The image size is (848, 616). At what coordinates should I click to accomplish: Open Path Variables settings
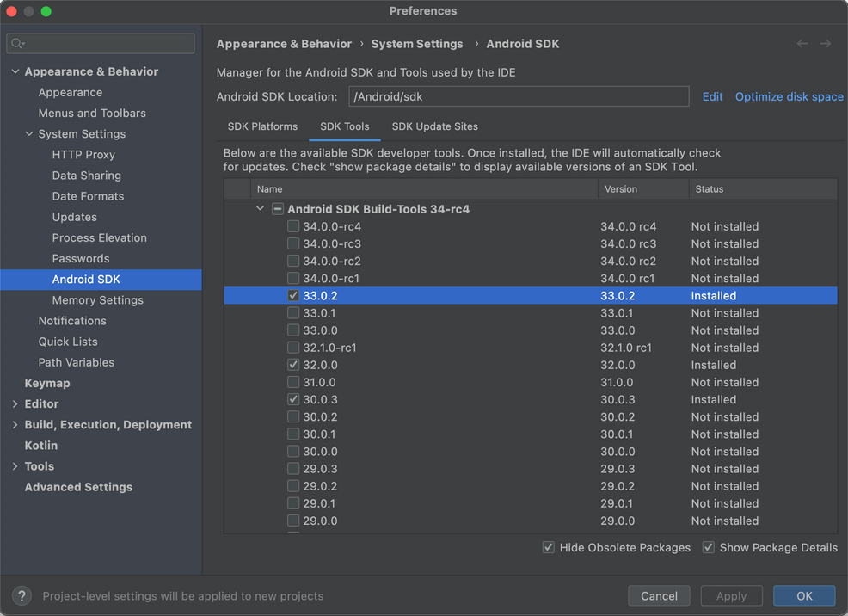[x=77, y=362]
